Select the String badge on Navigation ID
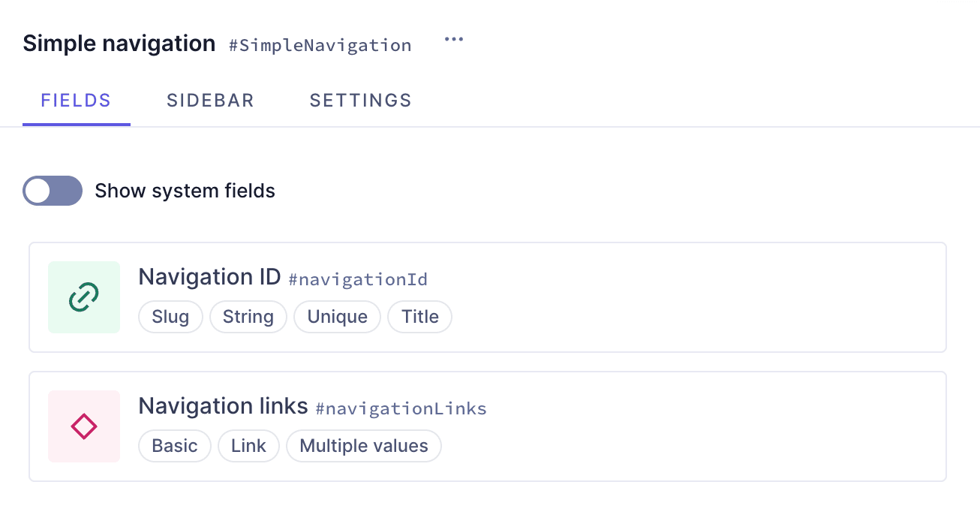The height and width of the screenshot is (521, 980). pyautogui.click(x=248, y=317)
